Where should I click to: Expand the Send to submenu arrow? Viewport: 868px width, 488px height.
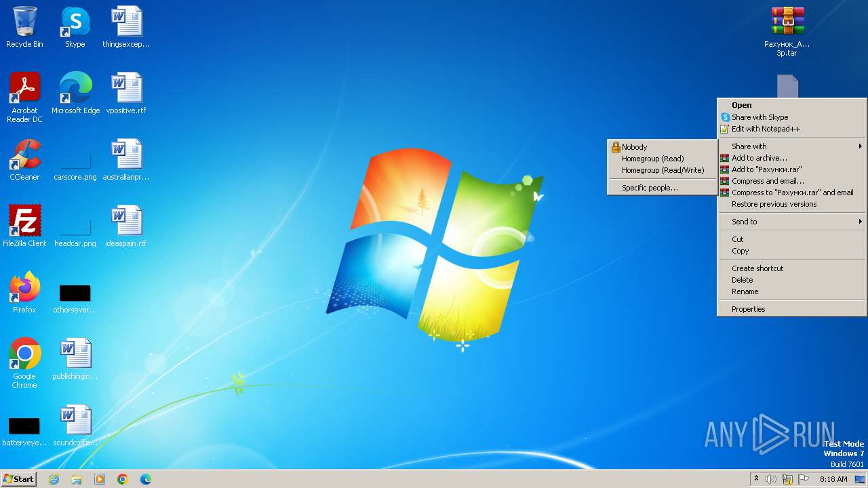(x=860, y=222)
